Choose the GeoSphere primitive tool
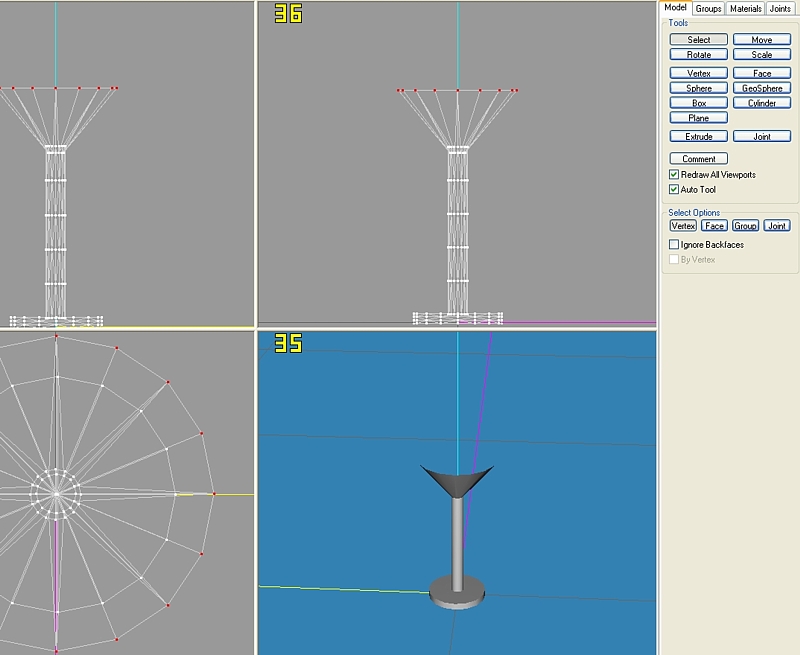The image size is (800, 655). tap(761, 88)
